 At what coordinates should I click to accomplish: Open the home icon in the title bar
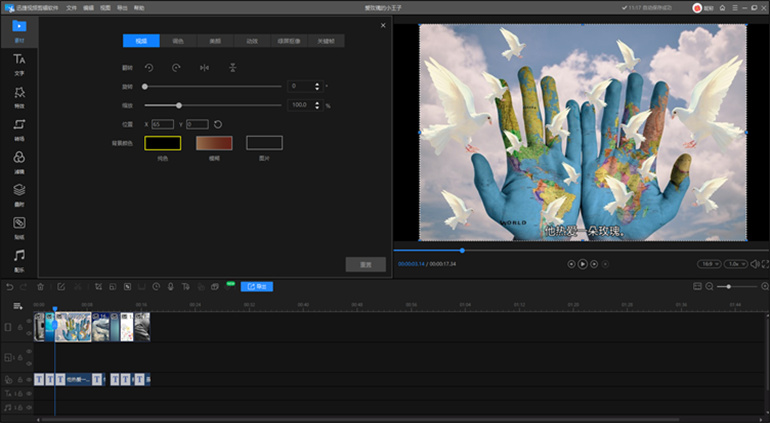[x=722, y=8]
